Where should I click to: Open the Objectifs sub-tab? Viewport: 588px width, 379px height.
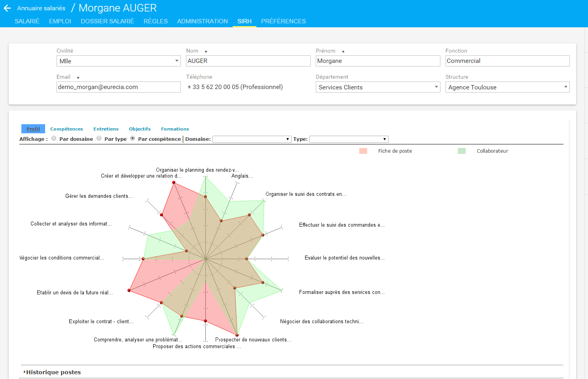[140, 129]
